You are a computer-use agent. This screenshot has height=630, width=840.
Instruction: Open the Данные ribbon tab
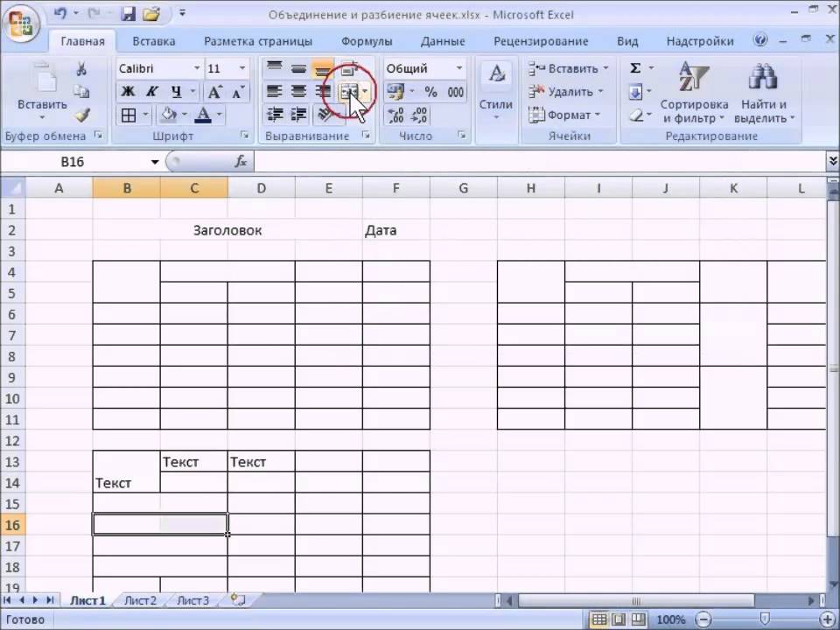443,41
